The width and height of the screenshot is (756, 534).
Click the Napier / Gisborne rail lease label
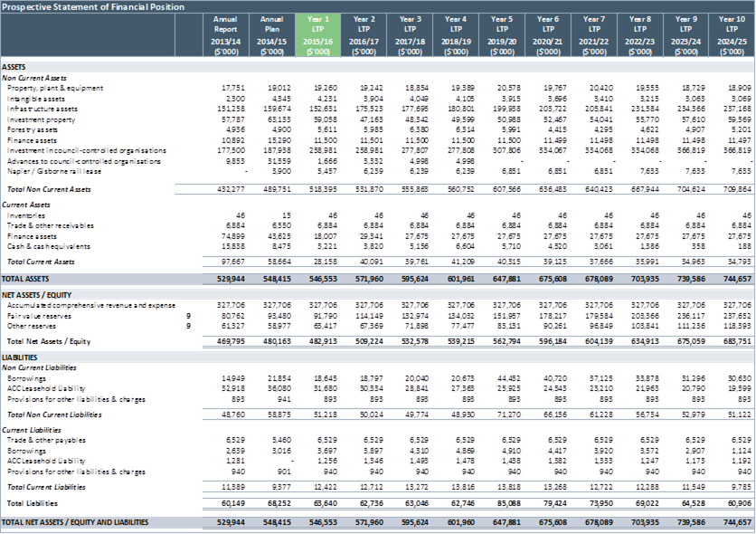tap(54, 171)
